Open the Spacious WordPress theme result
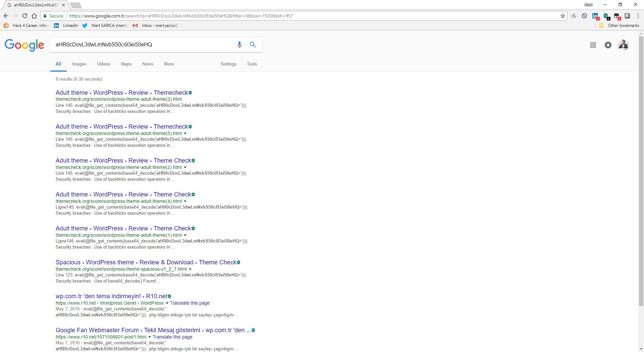The height and width of the screenshot is (352, 644). (146, 262)
